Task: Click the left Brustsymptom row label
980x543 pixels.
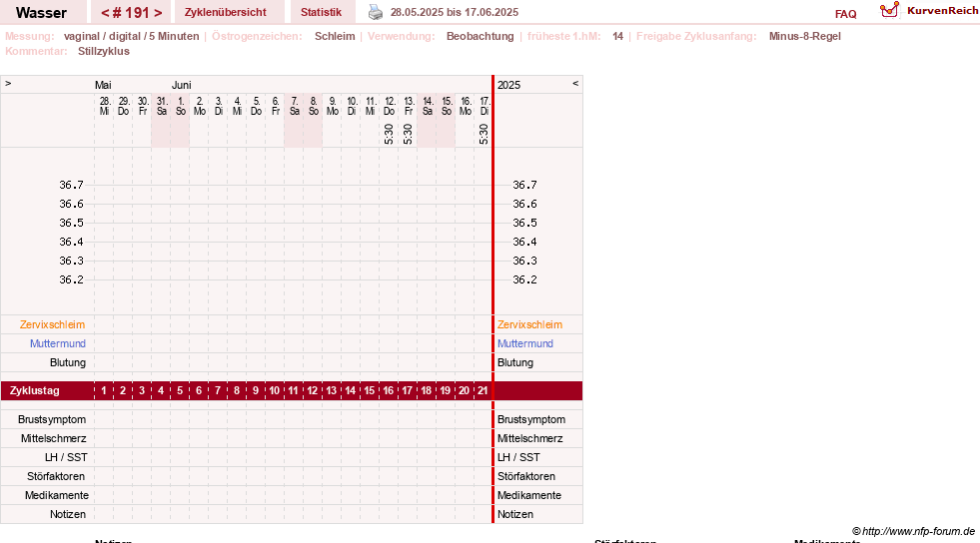Action: pyautogui.click(x=52, y=419)
